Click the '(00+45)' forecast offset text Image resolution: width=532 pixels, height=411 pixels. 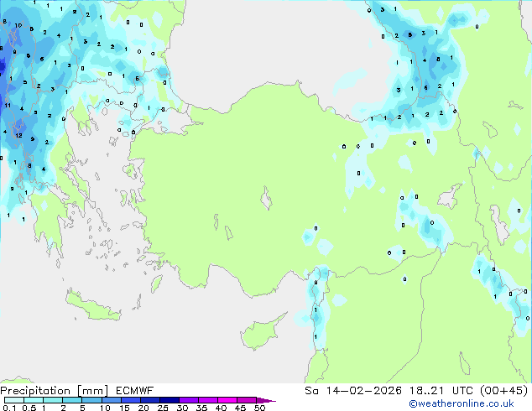pos(504,391)
